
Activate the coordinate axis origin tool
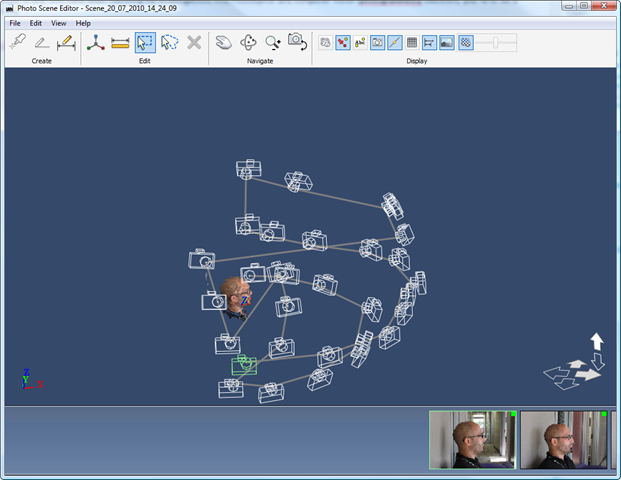pyautogui.click(x=96, y=43)
